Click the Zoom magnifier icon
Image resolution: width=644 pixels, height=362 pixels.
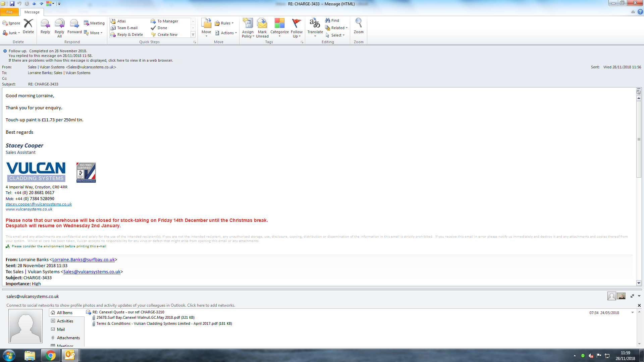coord(358,23)
